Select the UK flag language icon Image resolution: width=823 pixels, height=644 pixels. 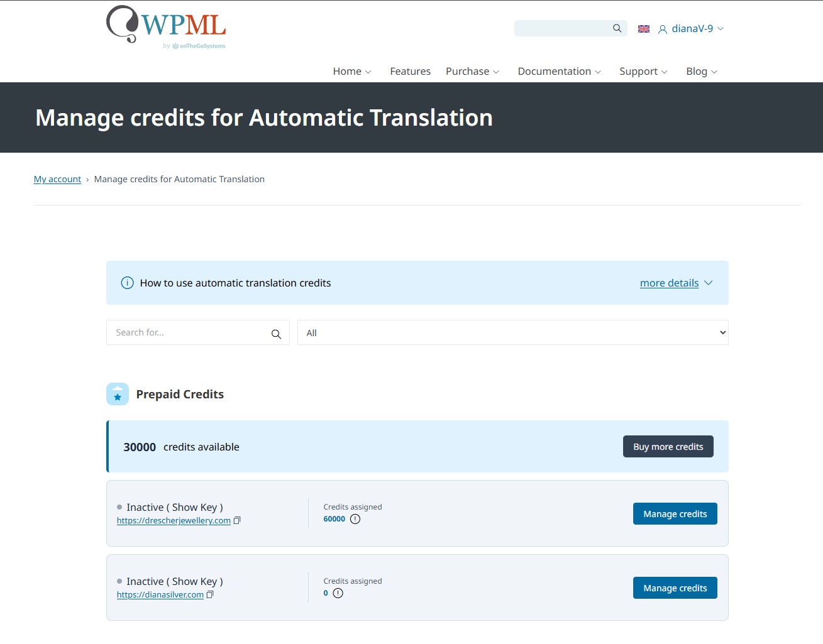(644, 29)
